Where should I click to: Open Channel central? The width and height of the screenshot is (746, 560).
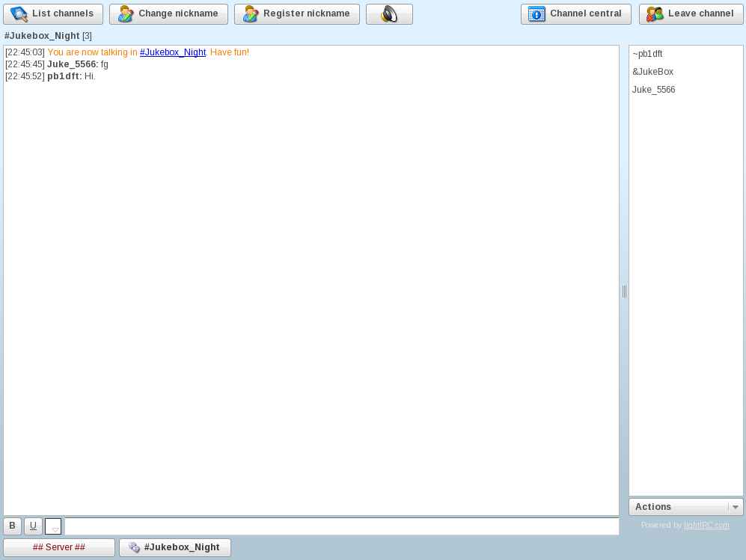(576, 13)
